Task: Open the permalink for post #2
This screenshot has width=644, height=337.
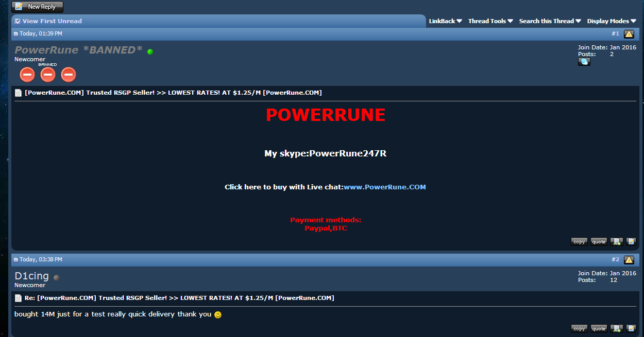Action: (x=615, y=260)
